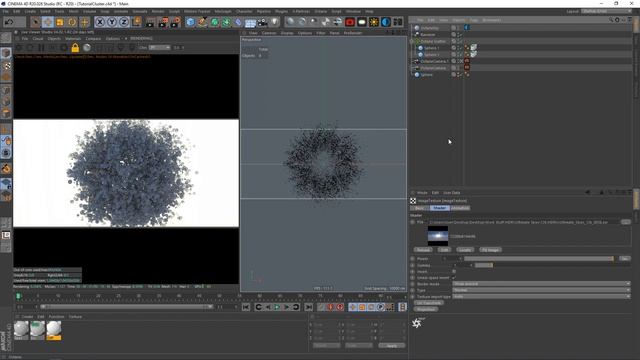Toggle the X axis lock

click(x=100, y=22)
